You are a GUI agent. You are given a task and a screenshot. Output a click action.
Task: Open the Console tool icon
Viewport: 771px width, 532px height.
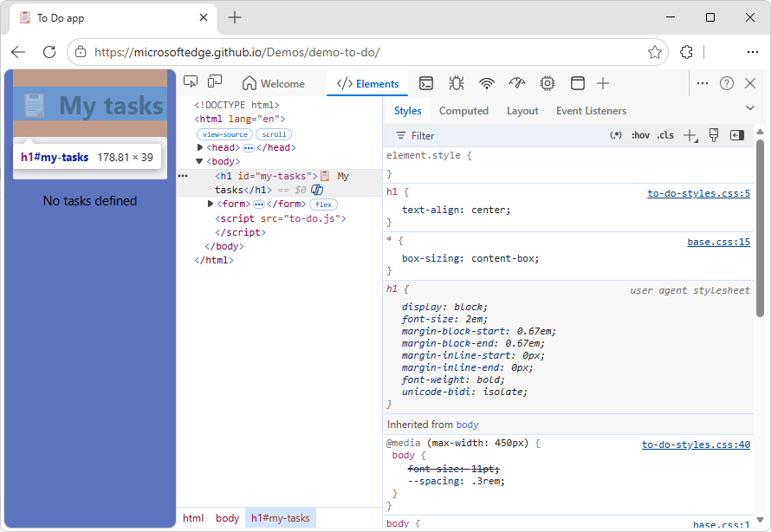[426, 83]
